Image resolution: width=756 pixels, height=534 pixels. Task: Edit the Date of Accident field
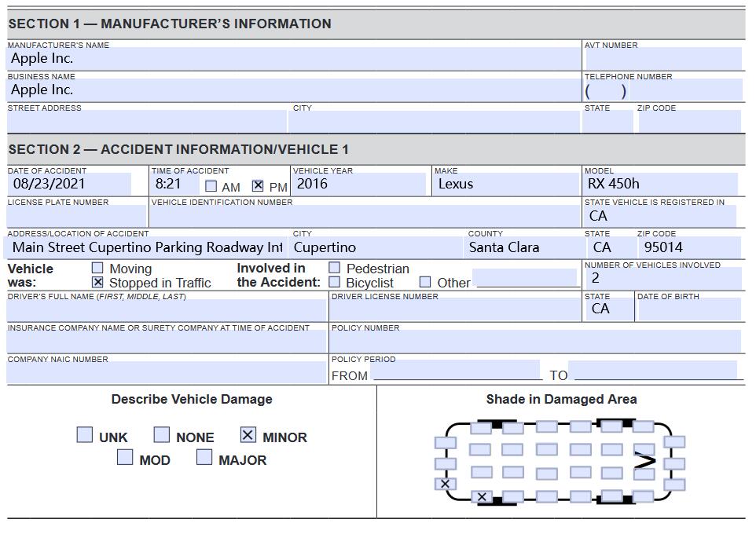(69, 184)
